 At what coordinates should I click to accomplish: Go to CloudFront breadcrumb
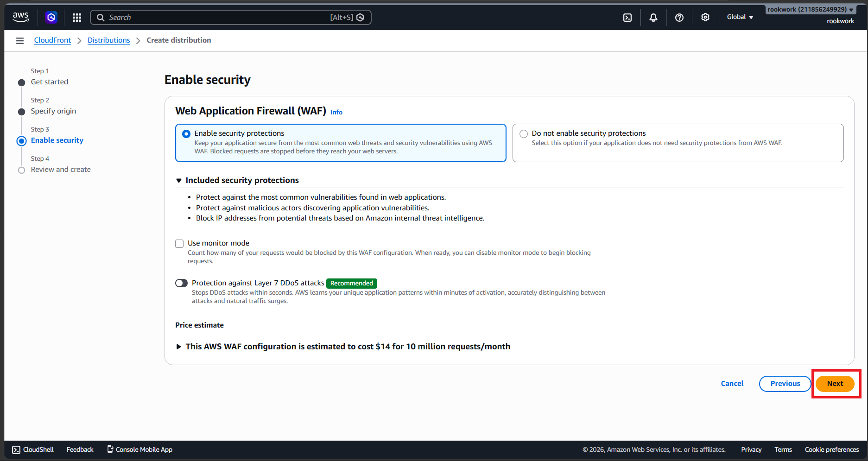click(x=52, y=40)
